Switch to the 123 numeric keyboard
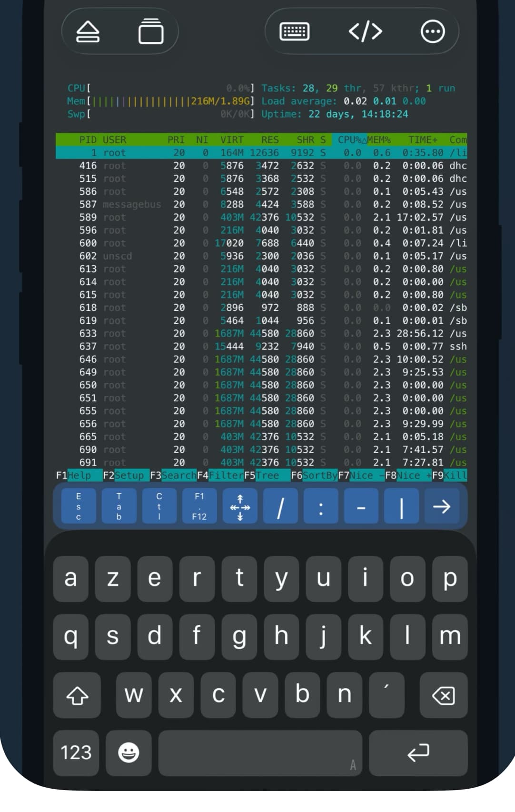This screenshot has height=812, width=515. (76, 753)
